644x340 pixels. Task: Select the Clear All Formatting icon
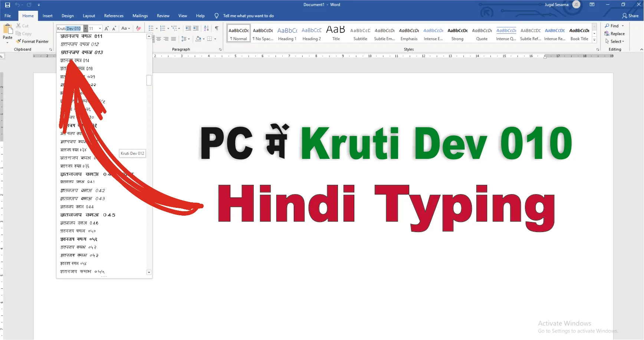[x=138, y=28]
